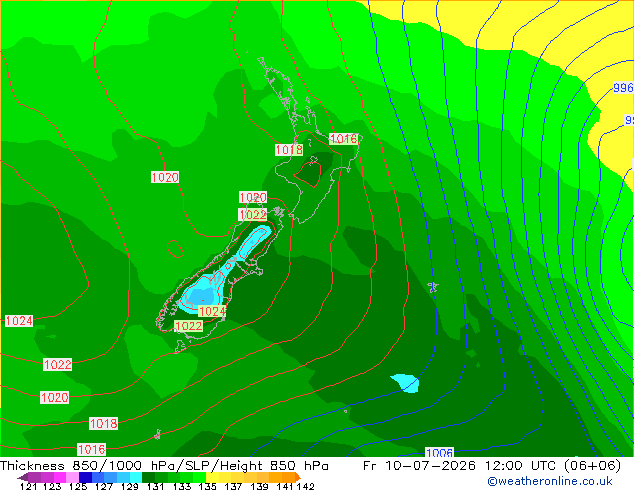This screenshot has height=490, width=634.
Task: Click the legend value 135
Action: point(207,486)
